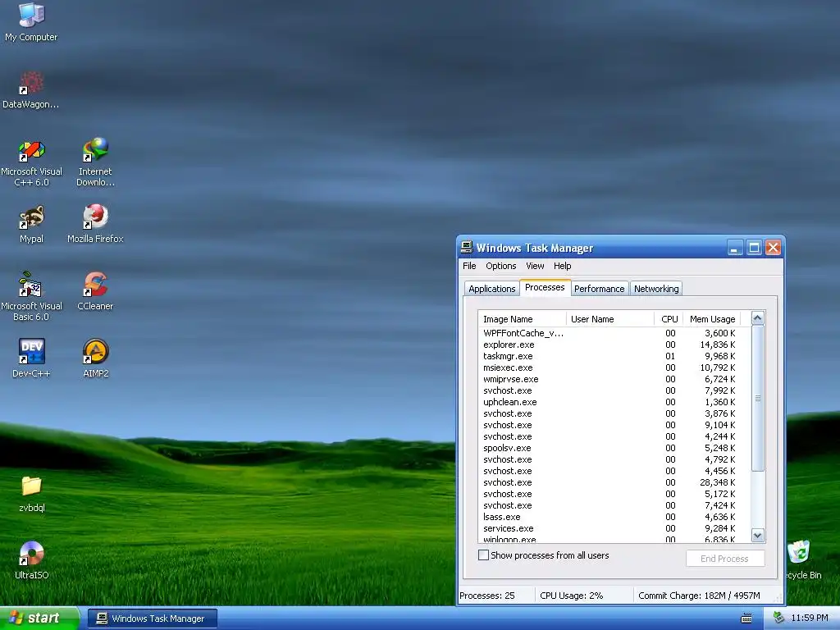The height and width of the screenshot is (630, 840).
Task: Select the services.exe process
Action: click(610, 528)
